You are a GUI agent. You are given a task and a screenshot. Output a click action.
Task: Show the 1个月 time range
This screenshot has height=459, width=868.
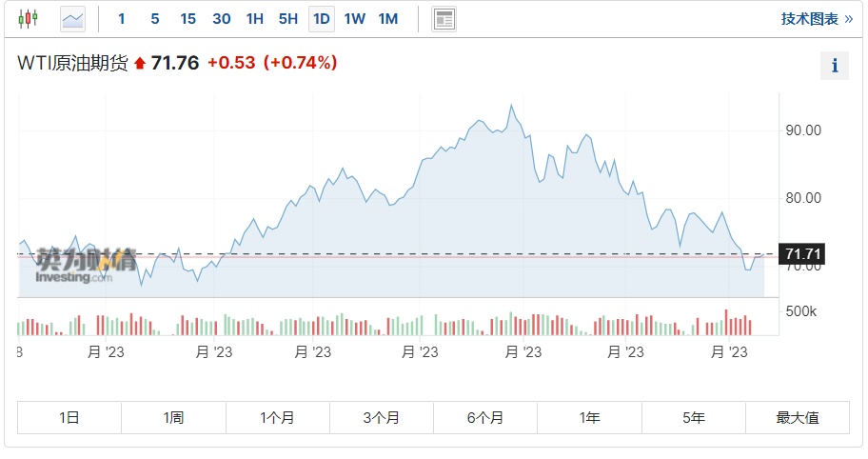point(278,417)
